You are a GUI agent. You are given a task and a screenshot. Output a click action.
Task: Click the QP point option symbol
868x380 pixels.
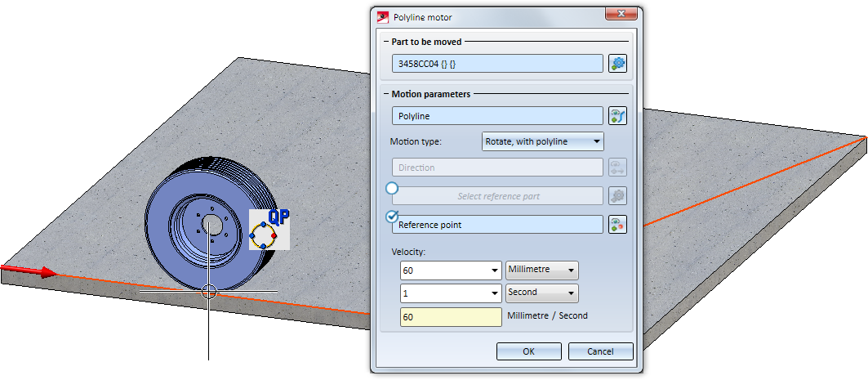click(x=269, y=230)
